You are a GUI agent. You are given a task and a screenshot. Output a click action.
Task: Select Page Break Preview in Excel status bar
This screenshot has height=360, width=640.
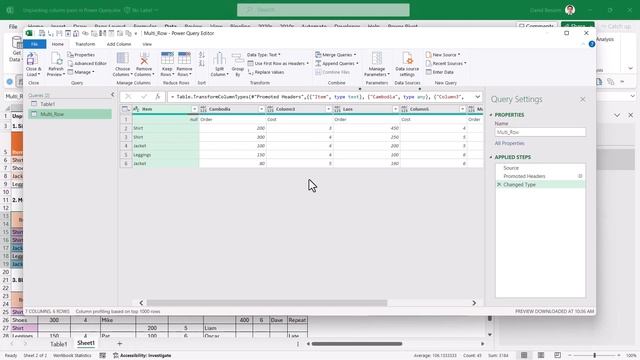point(558,355)
